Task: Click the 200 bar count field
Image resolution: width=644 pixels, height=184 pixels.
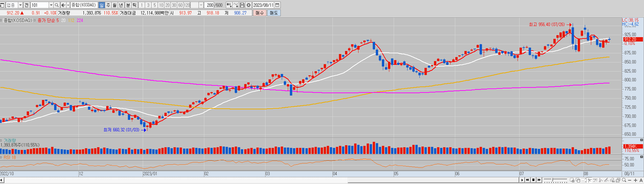Action: 209,5
